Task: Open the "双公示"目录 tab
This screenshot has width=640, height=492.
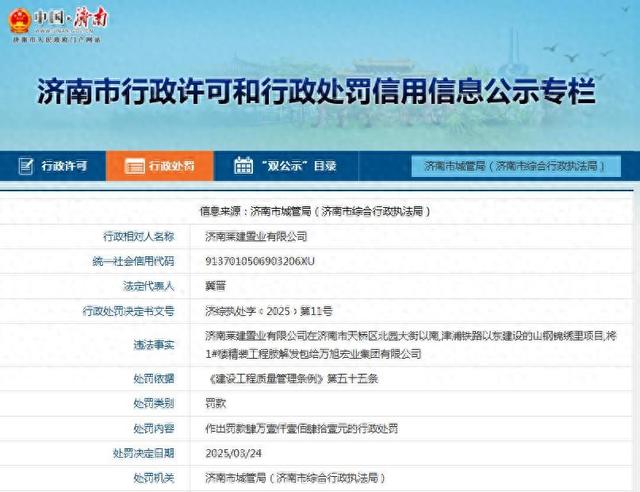Action: (286, 166)
